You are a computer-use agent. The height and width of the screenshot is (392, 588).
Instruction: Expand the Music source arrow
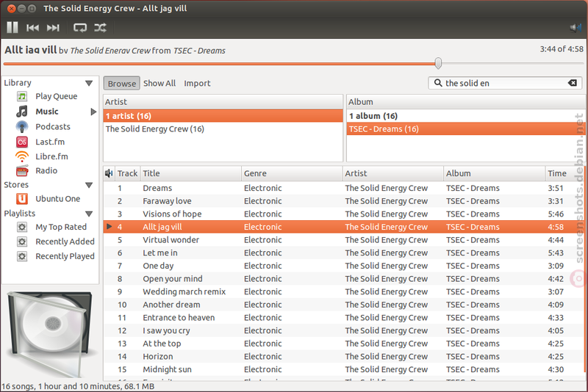(x=93, y=112)
